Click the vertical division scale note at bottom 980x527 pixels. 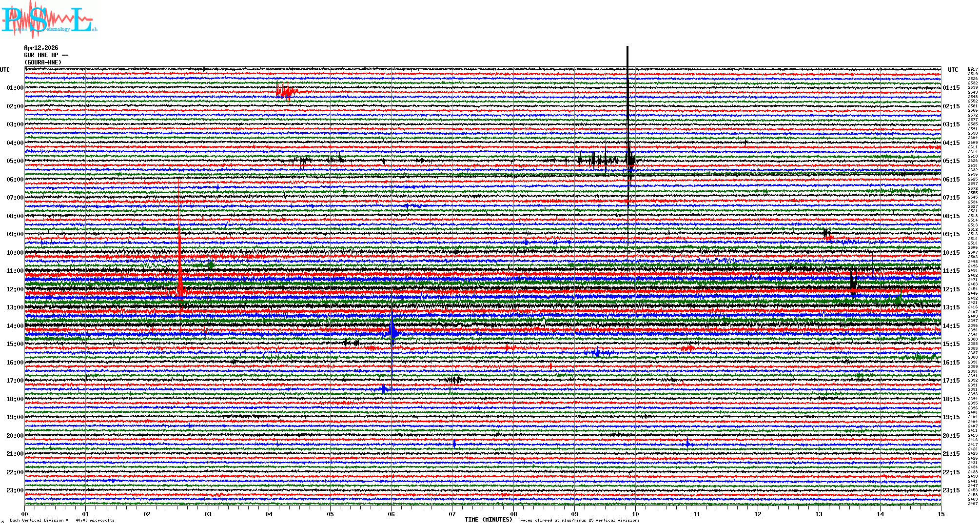(x=62, y=520)
